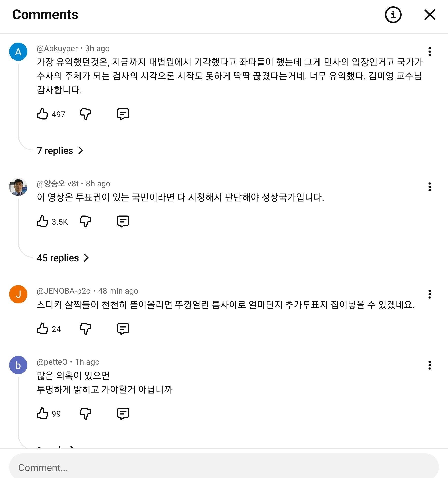Image resolution: width=448 pixels, height=478 pixels.
Task: Like the @JENOBA-p2o comment
Action: point(42,329)
